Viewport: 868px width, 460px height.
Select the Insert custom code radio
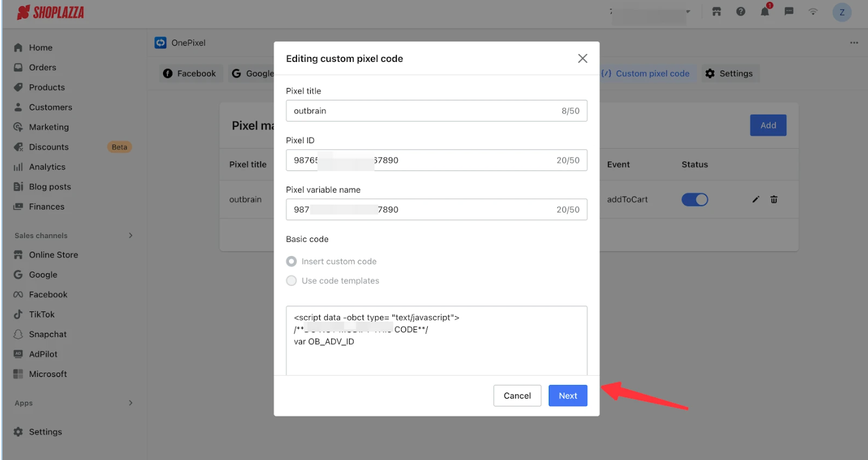291,262
